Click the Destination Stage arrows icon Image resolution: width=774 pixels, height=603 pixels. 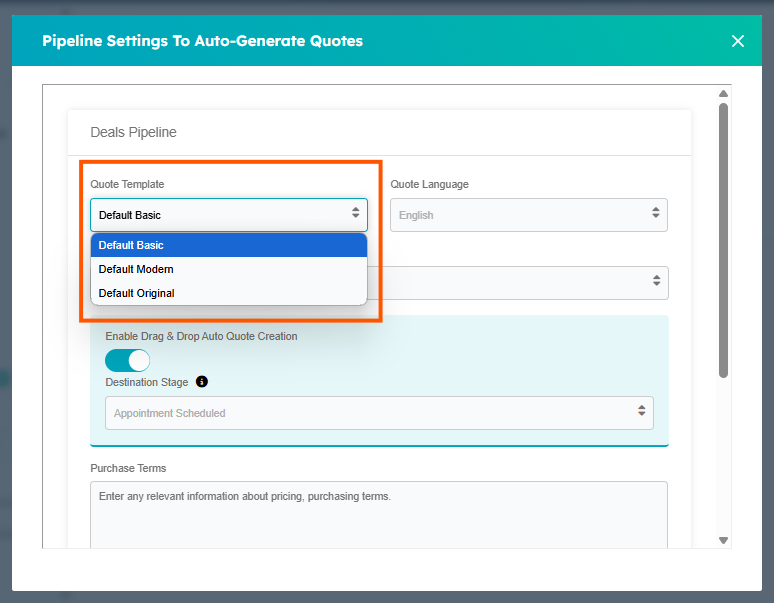coord(641,412)
